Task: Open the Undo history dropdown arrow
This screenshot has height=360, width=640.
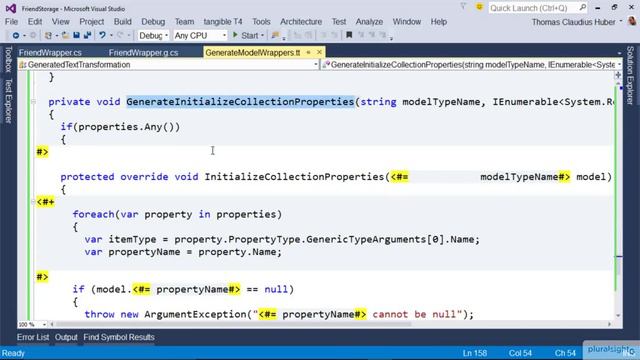Action: coord(111,36)
